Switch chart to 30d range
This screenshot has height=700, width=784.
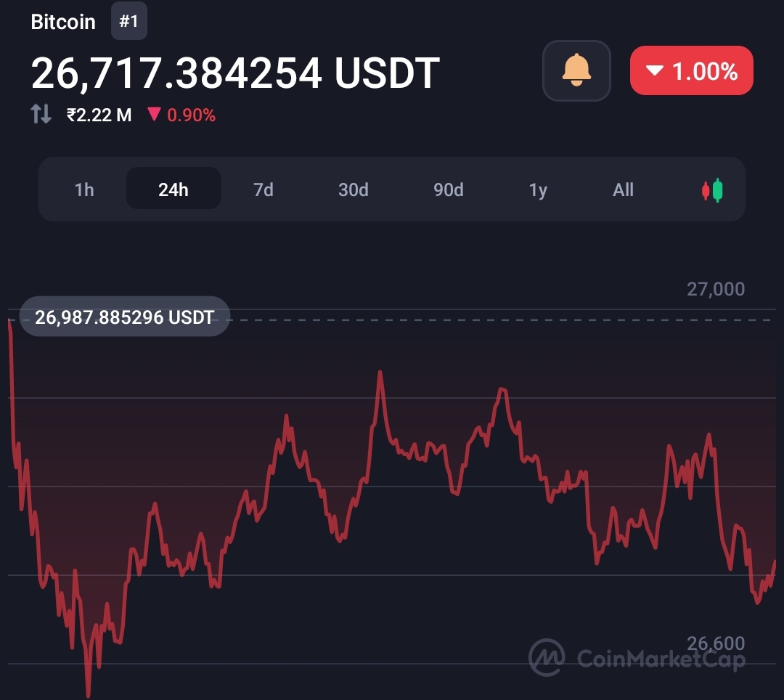coord(354,190)
